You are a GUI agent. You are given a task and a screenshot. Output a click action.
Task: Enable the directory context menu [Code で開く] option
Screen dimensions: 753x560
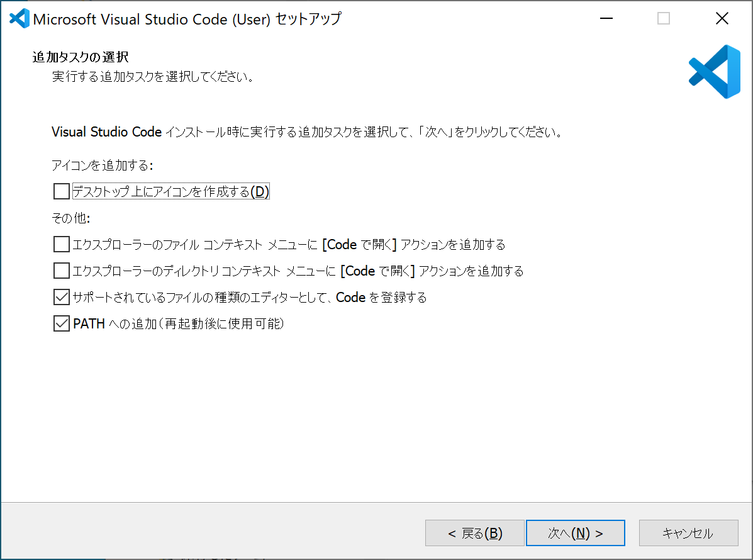pos(62,271)
